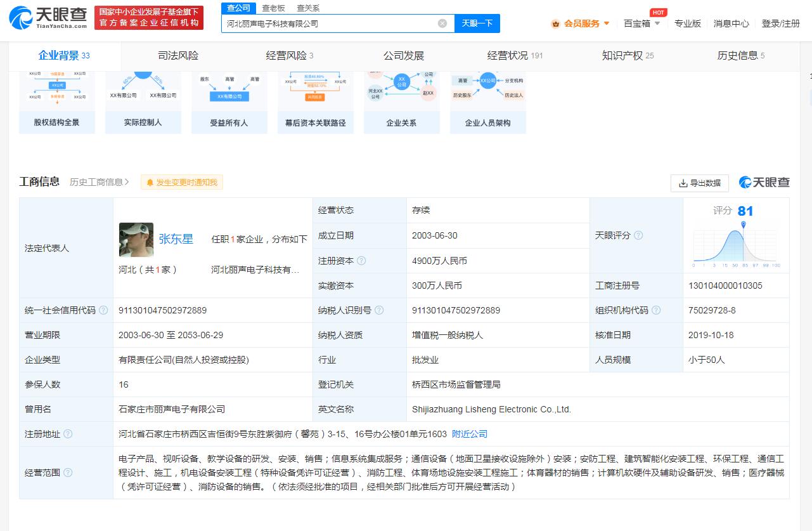The width and height of the screenshot is (812, 531).
Task: Click the 组织机构代码 value 75029728-8
Action: (712, 310)
